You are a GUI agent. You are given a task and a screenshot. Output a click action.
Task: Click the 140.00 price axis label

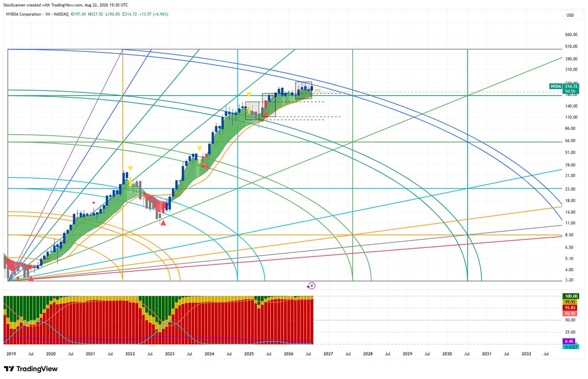[x=571, y=106]
